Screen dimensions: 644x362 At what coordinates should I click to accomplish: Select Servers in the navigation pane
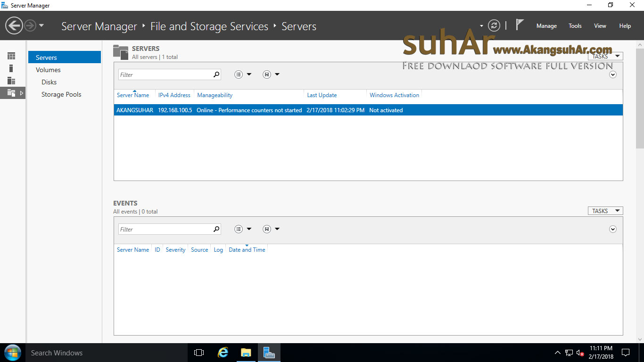pos(65,58)
